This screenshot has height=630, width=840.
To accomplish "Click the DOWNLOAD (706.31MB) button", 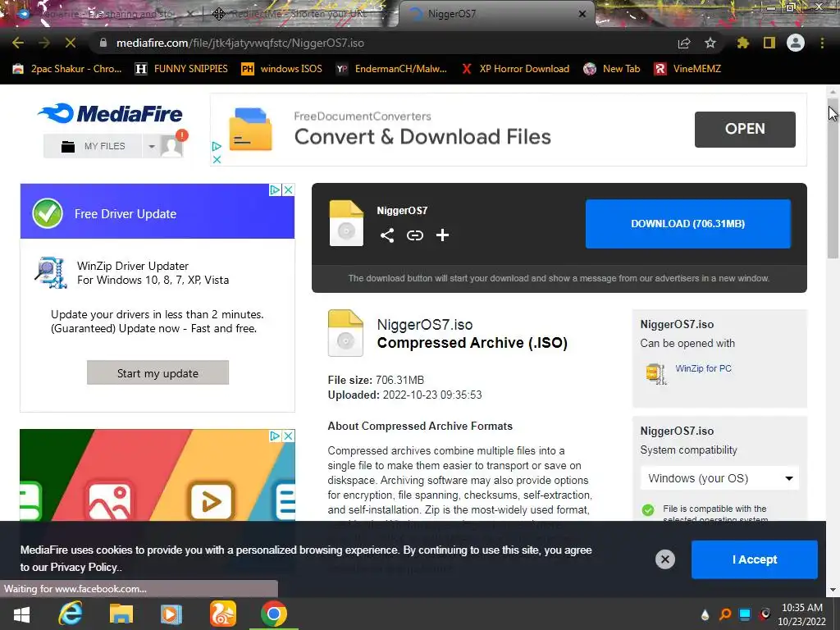I will point(688,224).
